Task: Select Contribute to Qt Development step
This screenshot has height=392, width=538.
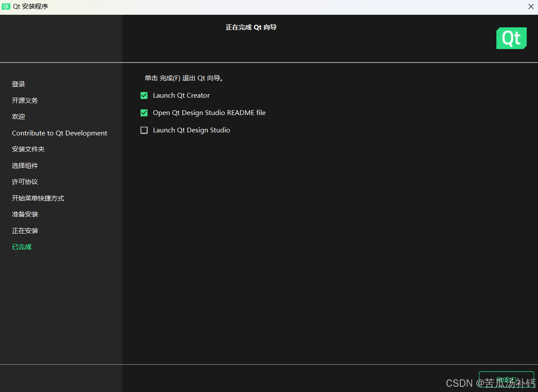Action: (x=59, y=133)
